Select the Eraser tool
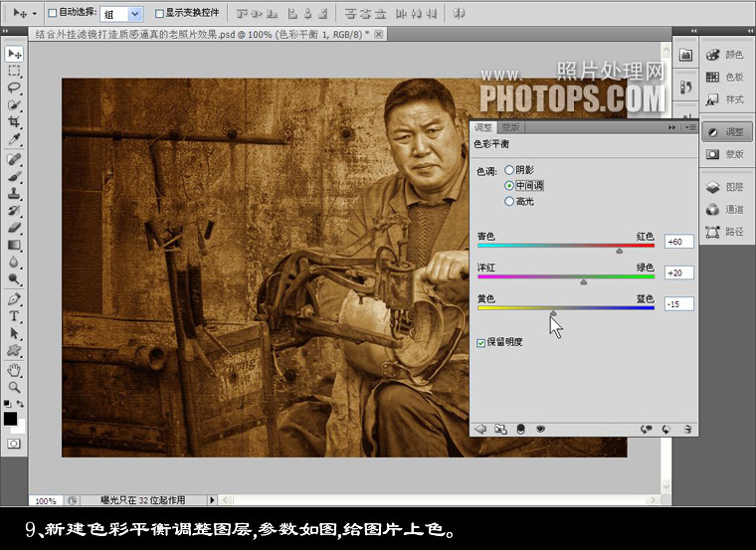This screenshot has width=756, height=550. click(15, 228)
